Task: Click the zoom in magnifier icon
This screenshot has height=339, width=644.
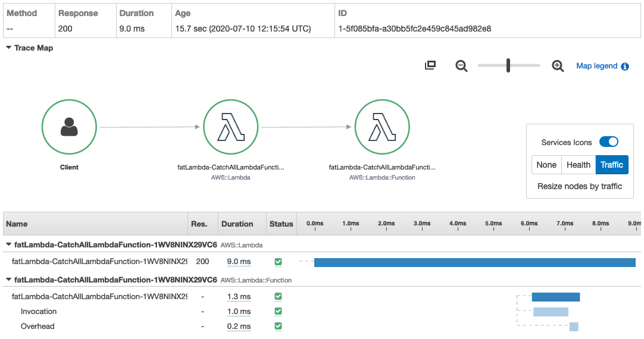Action: (558, 66)
